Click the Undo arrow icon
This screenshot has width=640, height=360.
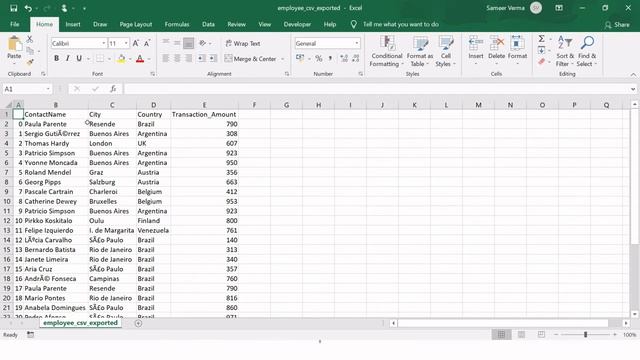point(28,8)
